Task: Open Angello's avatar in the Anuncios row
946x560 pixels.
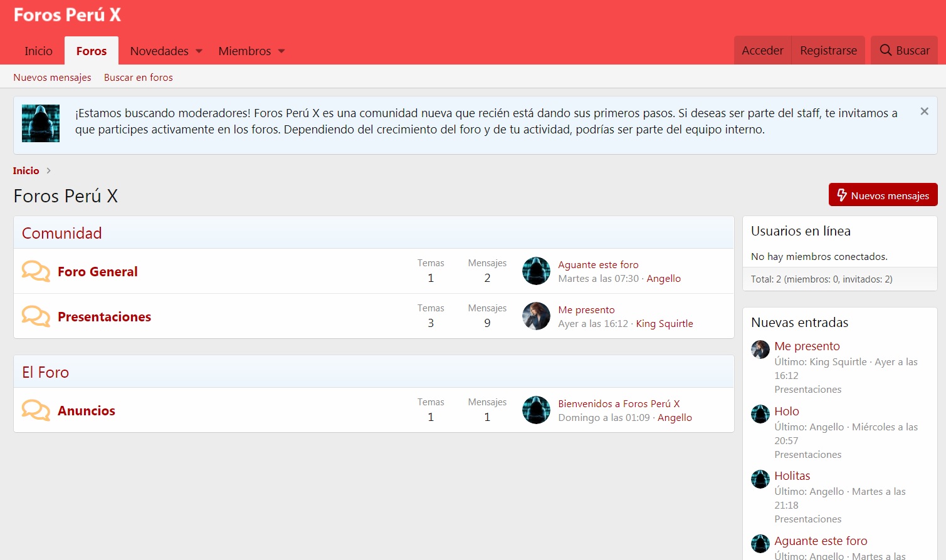Action: click(536, 410)
